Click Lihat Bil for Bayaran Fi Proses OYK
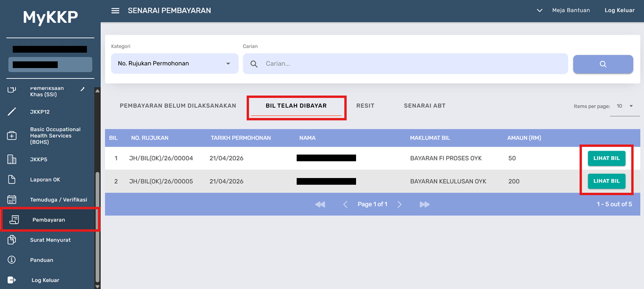Viewport: 644px width, 289px height. tap(606, 158)
